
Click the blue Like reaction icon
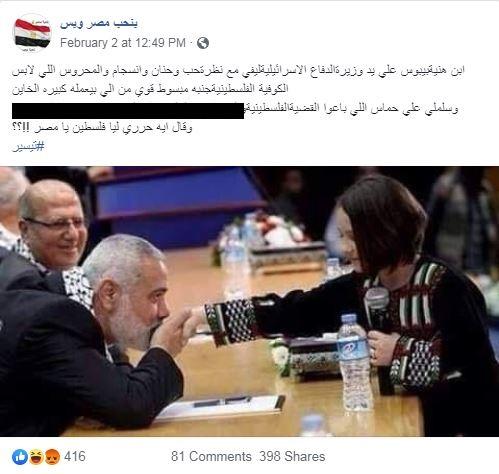click(20, 456)
